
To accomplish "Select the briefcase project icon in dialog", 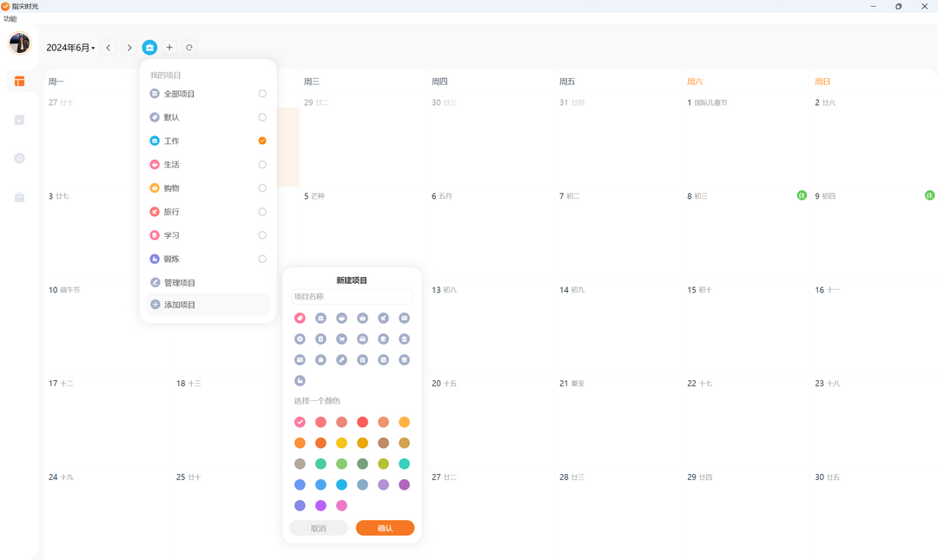I will pyautogui.click(x=320, y=319).
